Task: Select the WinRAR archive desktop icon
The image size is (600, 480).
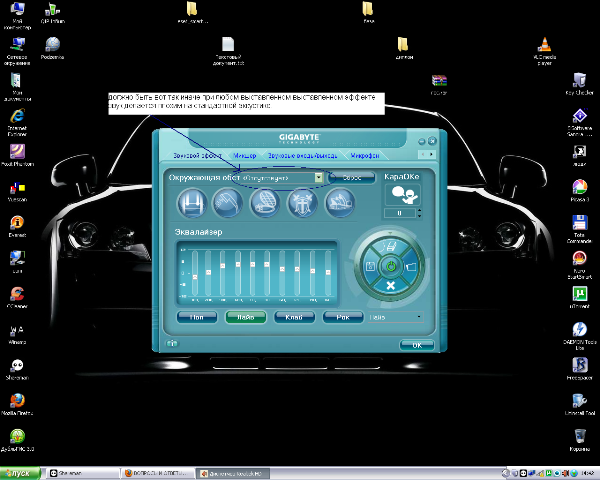Action: (x=439, y=85)
